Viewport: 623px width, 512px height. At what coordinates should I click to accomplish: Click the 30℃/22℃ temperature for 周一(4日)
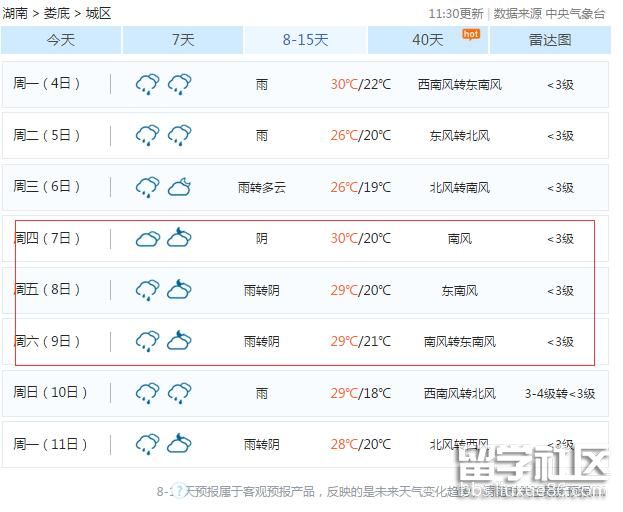tap(360, 84)
